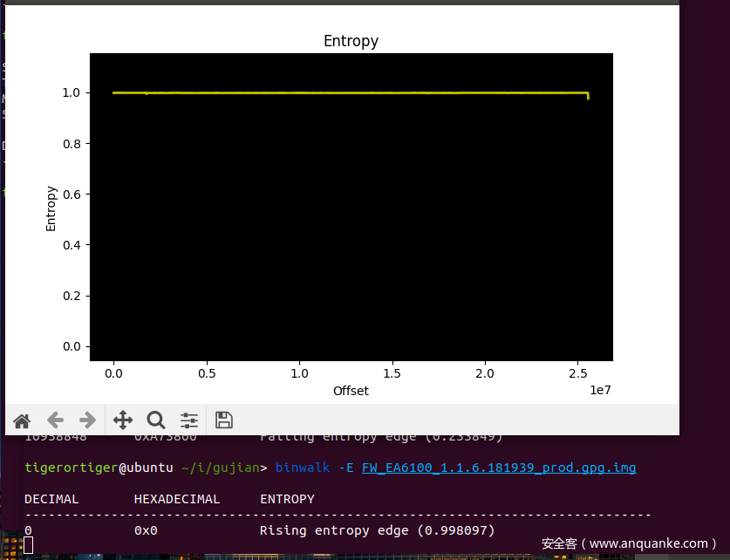
Task: Click the 1.5 tick on the x-axis
Action: pyautogui.click(x=392, y=372)
